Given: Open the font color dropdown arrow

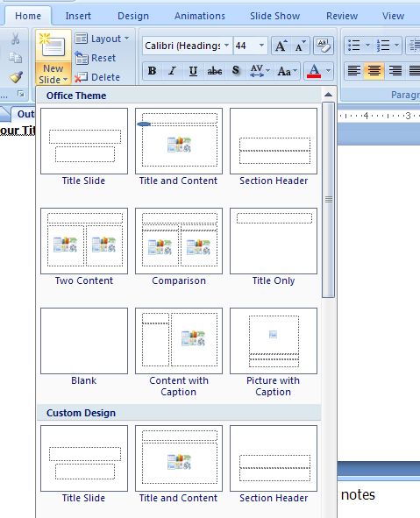Looking at the screenshot, I should click(x=328, y=71).
